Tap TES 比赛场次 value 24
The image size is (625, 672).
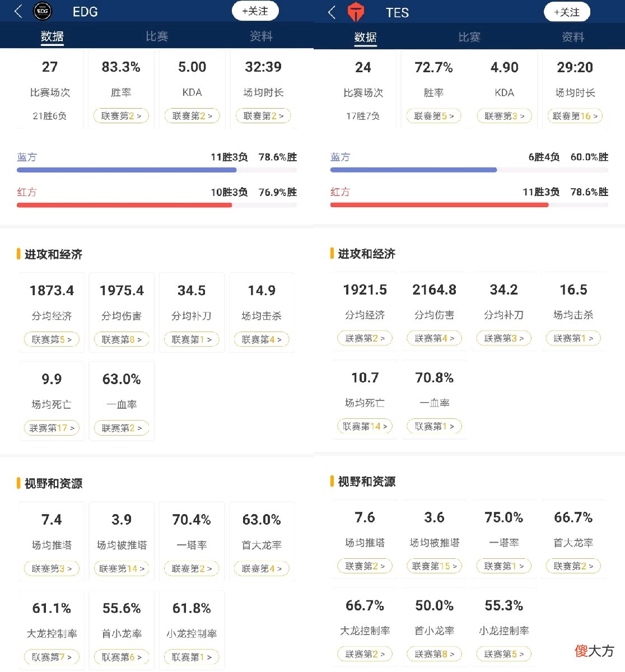pyautogui.click(x=363, y=68)
